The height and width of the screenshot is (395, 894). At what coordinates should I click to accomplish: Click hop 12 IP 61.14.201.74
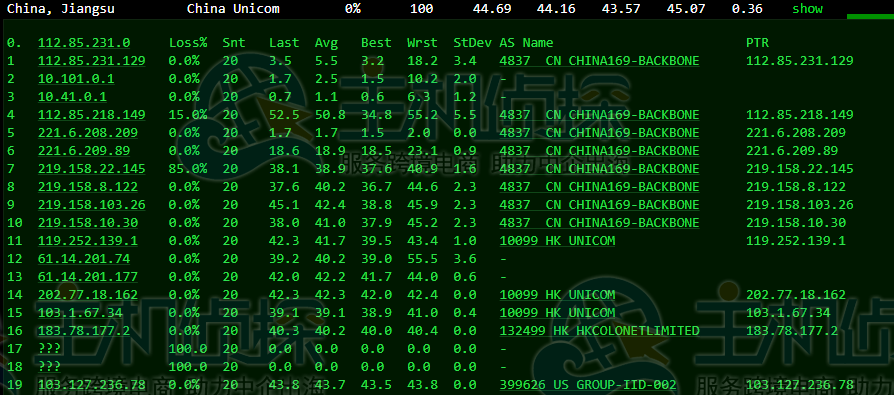click(x=84, y=259)
